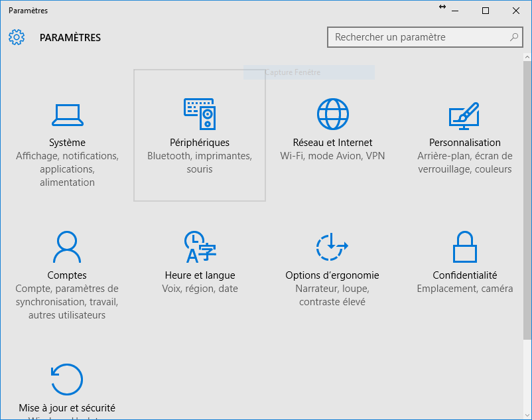Click the Paramètres title bar label

[x=29, y=10]
